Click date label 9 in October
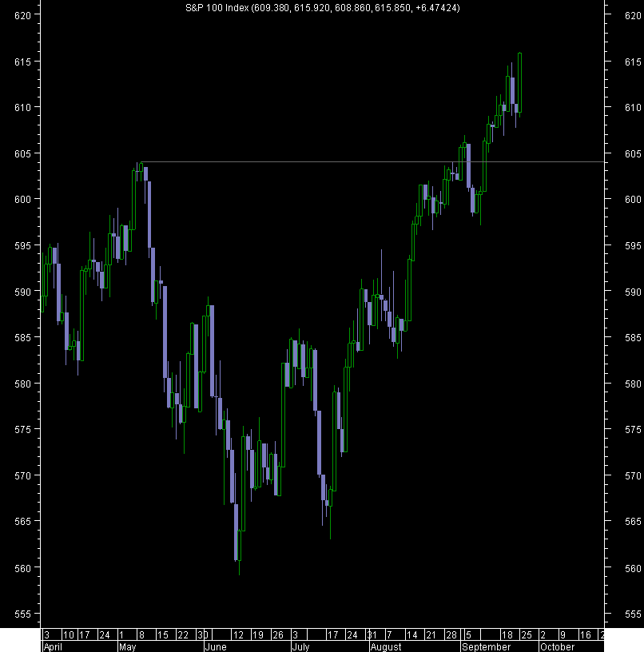The image size is (644, 652). (x=563, y=635)
